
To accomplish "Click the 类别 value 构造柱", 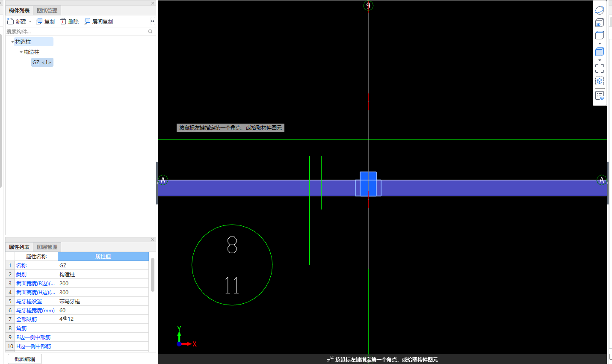I will click(103, 275).
